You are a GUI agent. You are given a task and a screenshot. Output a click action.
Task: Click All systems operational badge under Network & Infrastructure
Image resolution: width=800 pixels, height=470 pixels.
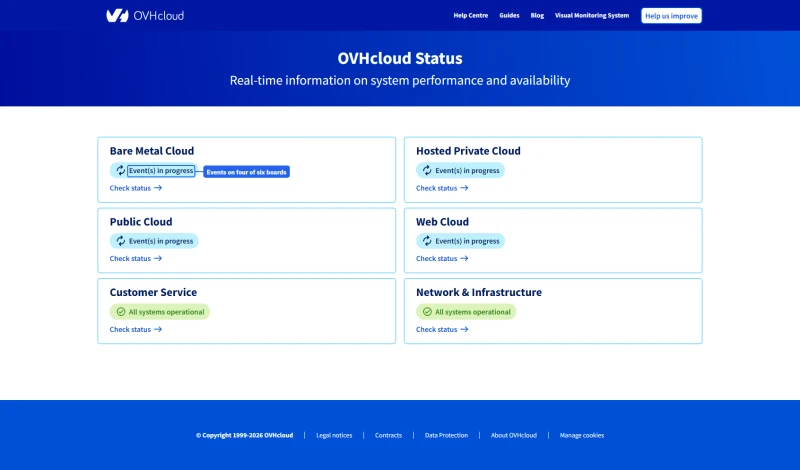point(466,312)
